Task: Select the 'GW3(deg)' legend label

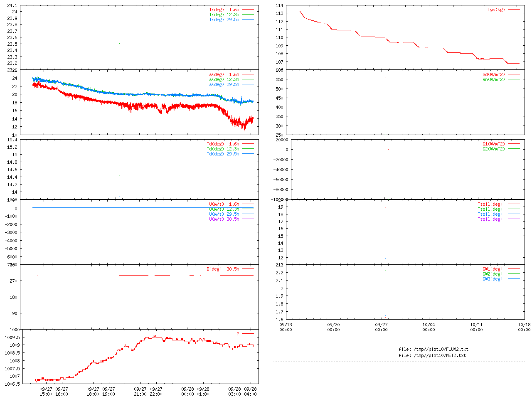Action: (493, 279)
